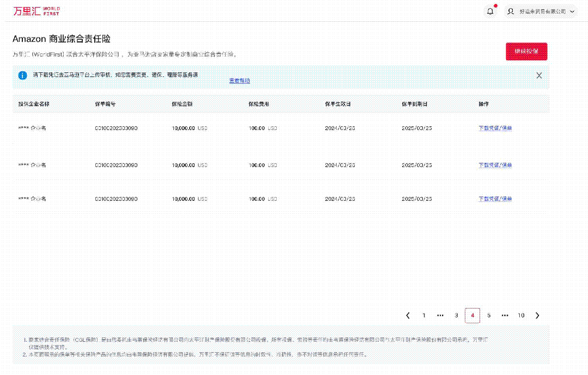Click 下载凭证/保单 link in second row
588x375 pixels.
click(495, 165)
